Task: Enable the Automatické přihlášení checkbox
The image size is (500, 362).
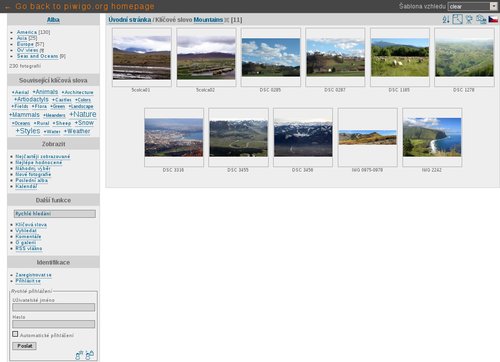Action: pos(15,334)
